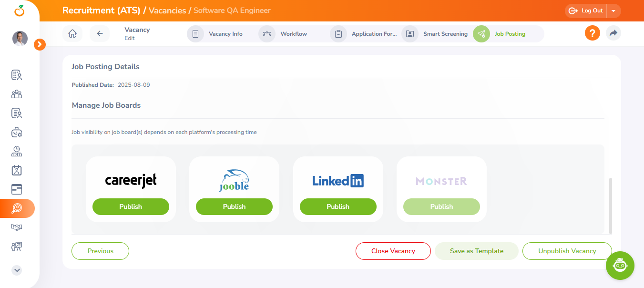Click the home icon in toolbar
This screenshot has height=288, width=644.
[x=72, y=34]
